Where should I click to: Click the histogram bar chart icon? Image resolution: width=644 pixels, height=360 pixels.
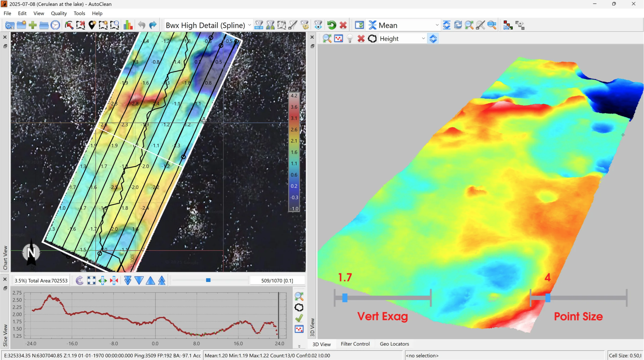(128, 25)
